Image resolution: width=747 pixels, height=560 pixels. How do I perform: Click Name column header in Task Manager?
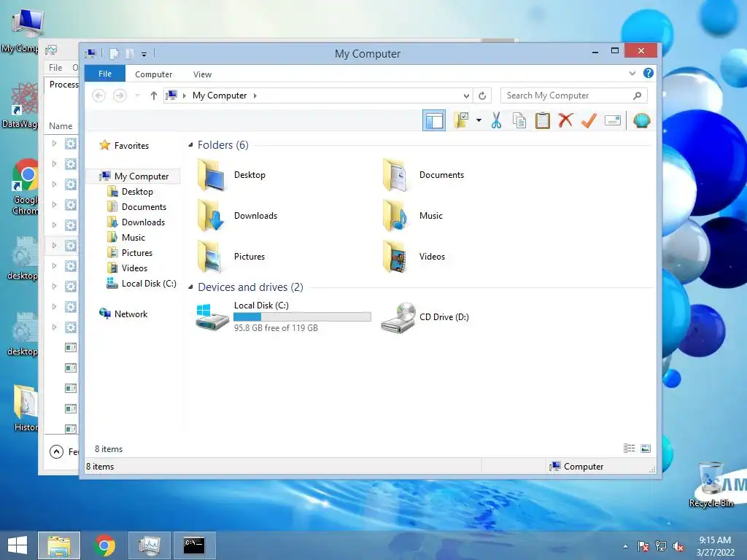(x=61, y=125)
